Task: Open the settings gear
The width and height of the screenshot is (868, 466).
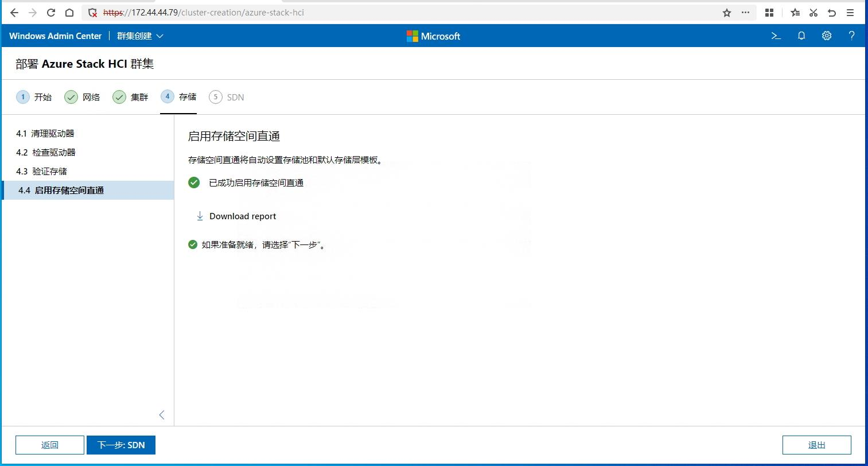Action: coord(827,36)
